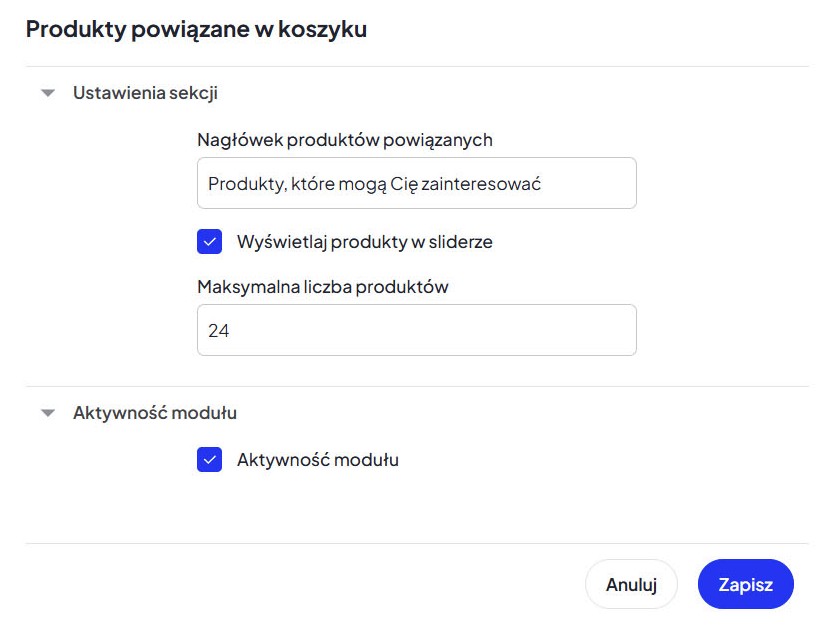Collapse the Ustawienia sekcji triangle arrow
The image size is (826, 635).
[x=47, y=94]
